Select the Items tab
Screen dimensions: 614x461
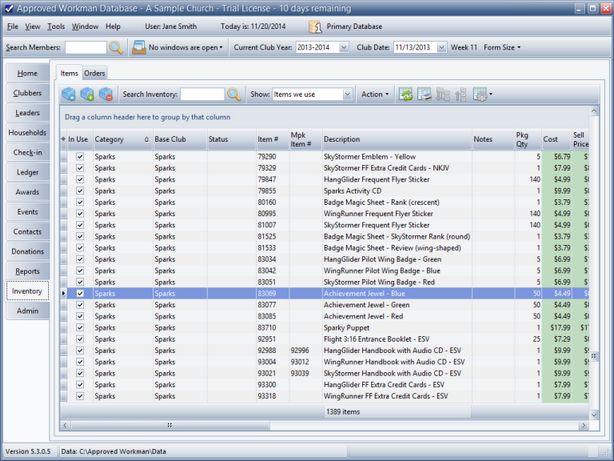click(x=69, y=73)
